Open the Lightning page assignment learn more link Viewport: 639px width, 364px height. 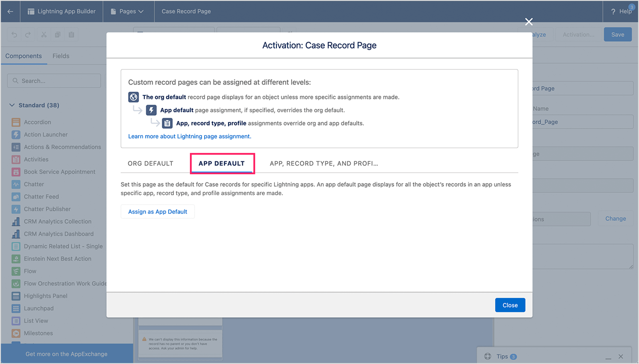pyautogui.click(x=189, y=136)
